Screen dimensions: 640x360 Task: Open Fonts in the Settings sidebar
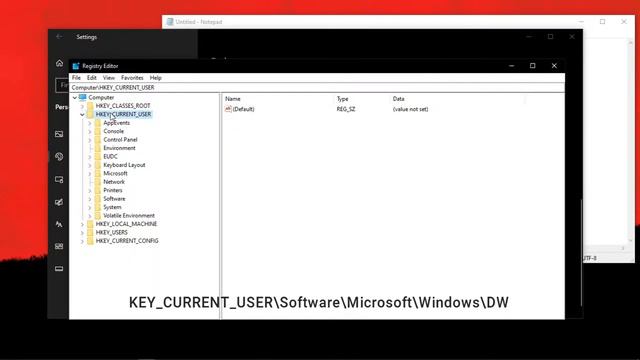point(59,224)
